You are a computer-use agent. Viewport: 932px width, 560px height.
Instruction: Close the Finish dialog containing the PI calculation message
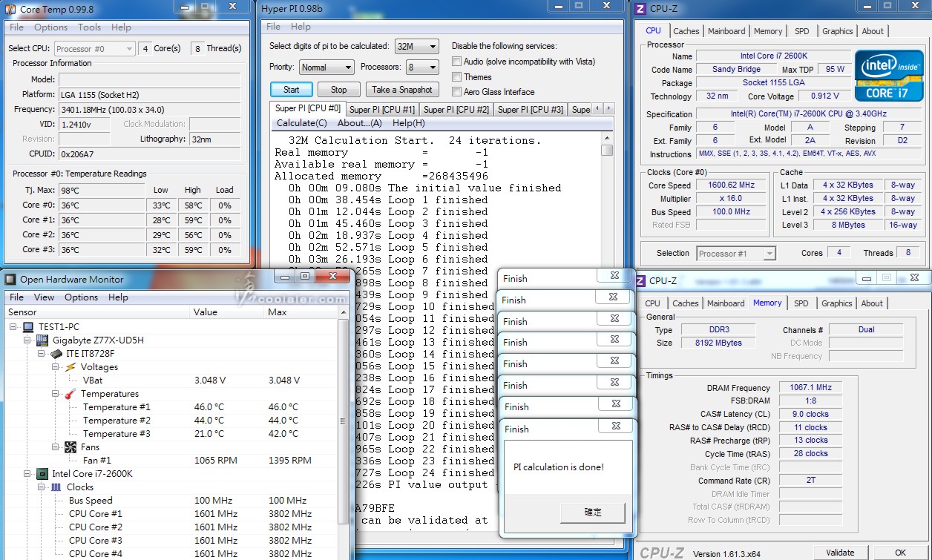click(616, 426)
